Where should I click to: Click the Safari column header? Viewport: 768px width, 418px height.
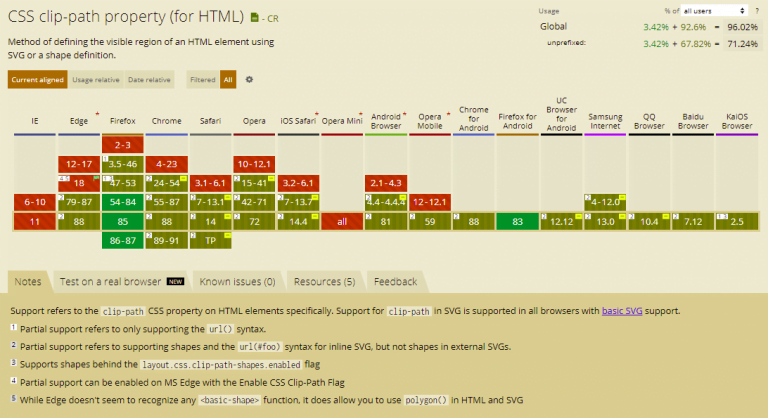[211, 121]
